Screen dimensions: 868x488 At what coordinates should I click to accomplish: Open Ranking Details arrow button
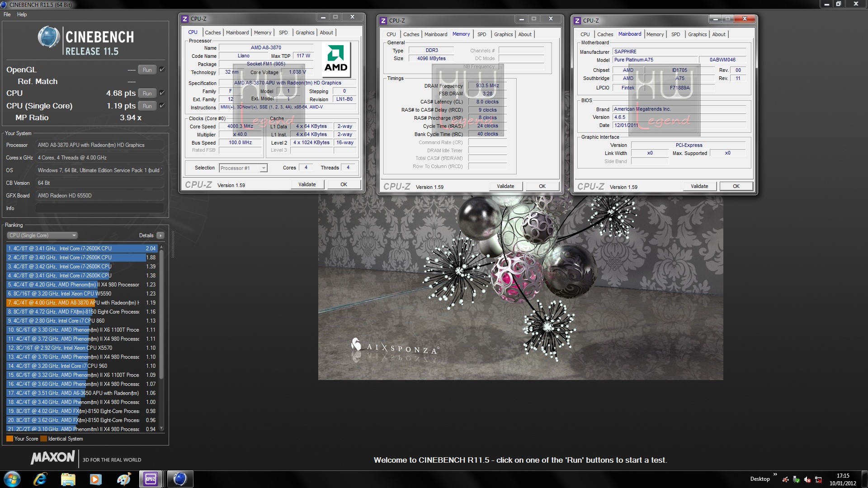[160, 235]
